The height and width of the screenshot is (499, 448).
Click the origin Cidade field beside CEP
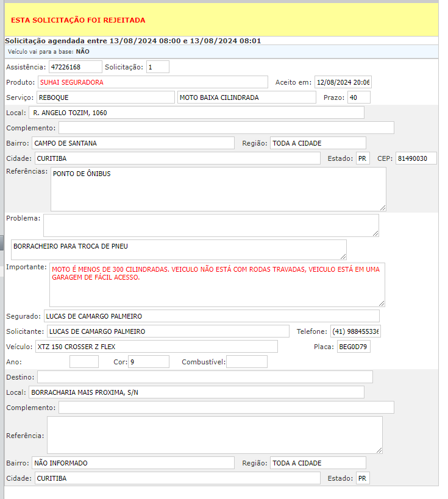click(x=177, y=158)
